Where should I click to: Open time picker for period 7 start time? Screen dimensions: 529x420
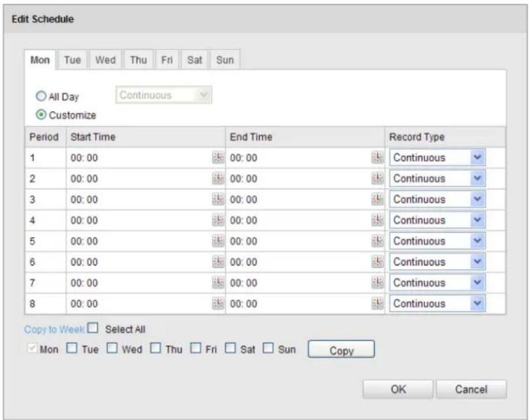[218, 282]
